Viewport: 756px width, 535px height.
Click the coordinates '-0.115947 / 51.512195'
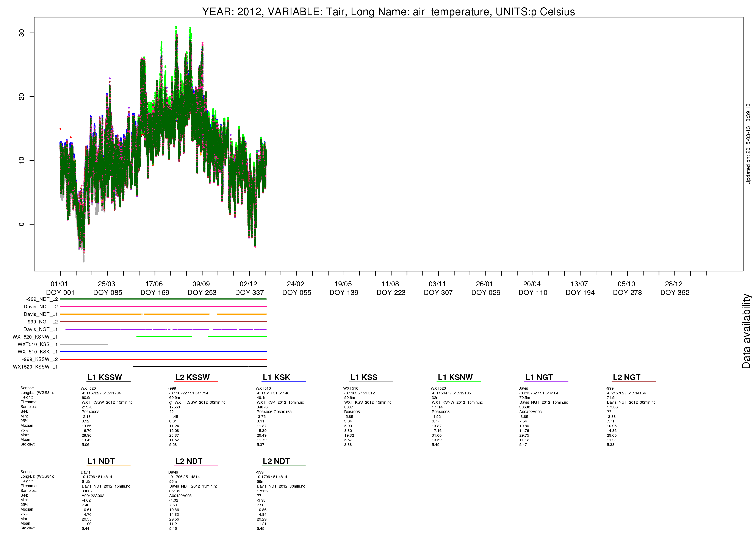(451, 393)
